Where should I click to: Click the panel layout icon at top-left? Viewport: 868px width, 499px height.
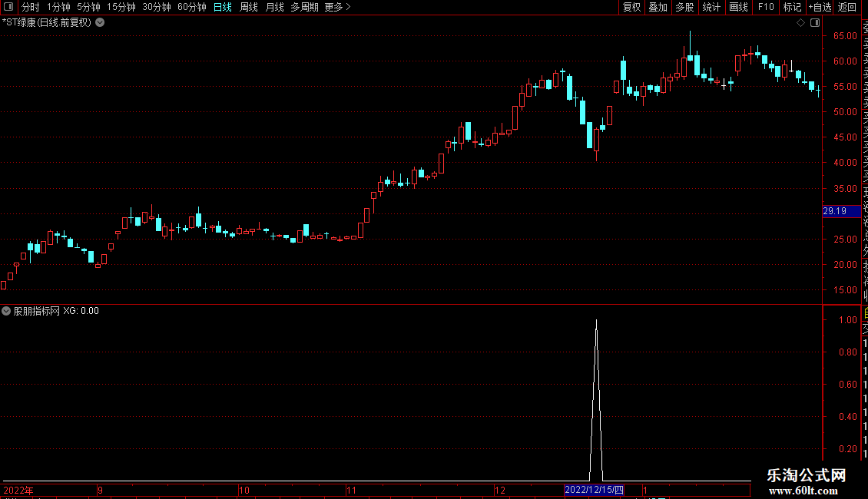pos(8,7)
